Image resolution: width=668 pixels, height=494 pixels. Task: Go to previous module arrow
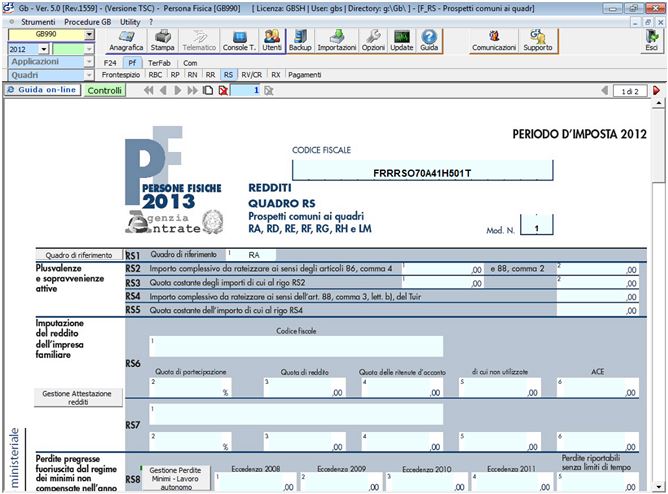click(x=163, y=90)
